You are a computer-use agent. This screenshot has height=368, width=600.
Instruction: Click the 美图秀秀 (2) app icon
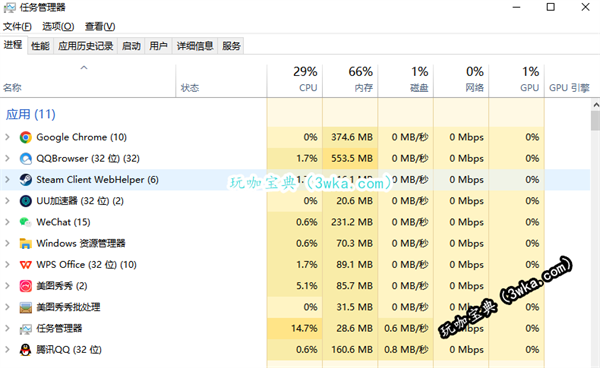click(x=26, y=286)
